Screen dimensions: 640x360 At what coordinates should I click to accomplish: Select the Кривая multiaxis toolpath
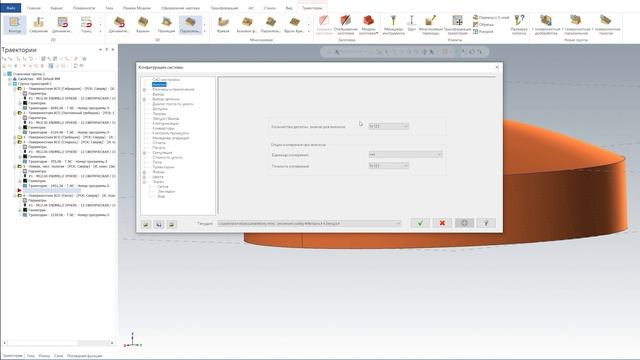click(223, 24)
